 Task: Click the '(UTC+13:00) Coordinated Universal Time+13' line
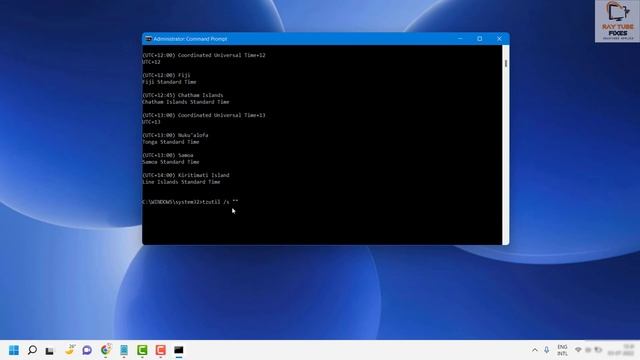pyautogui.click(x=204, y=115)
